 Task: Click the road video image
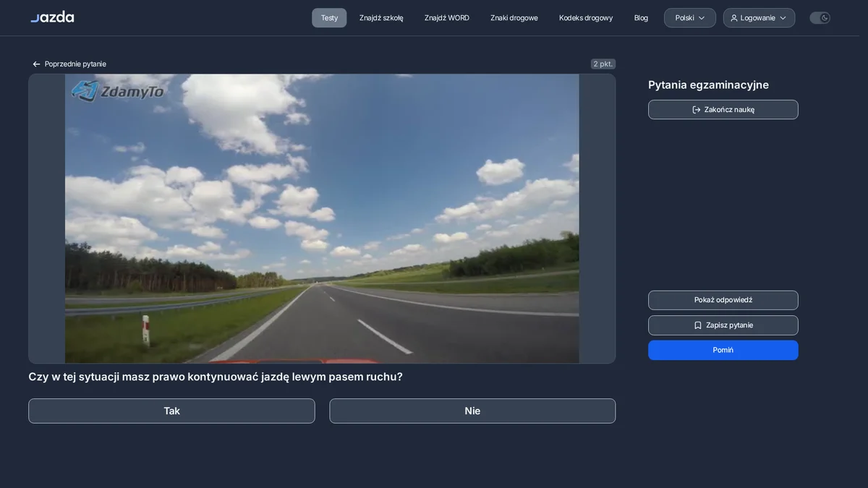pos(322,218)
